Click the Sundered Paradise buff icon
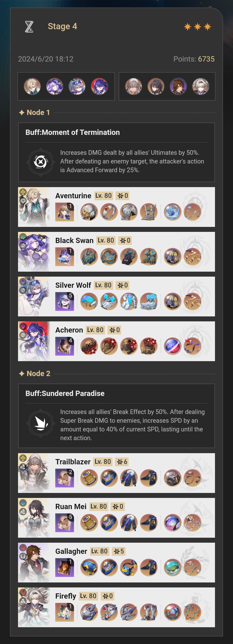The height and width of the screenshot is (644, 233). [x=41, y=423]
